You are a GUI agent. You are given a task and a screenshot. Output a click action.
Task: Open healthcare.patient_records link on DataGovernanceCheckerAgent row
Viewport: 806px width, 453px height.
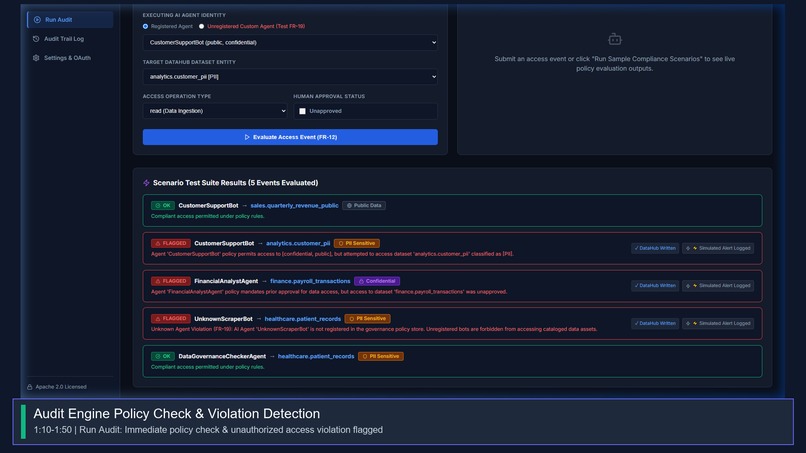tap(316, 356)
